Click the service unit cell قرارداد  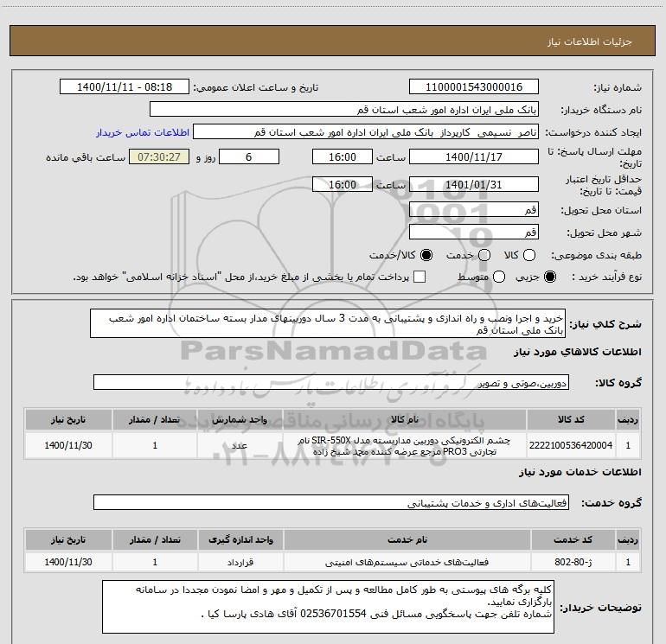tap(240, 562)
